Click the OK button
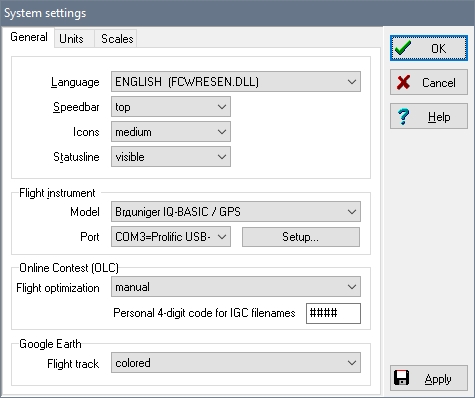The width and height of the screenshot is (475, 398). point(429,48)
